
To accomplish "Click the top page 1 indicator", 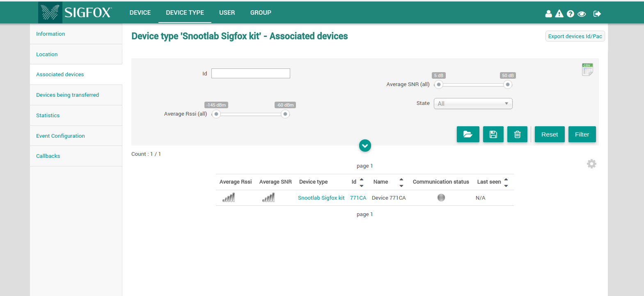I will click(364, 166).
